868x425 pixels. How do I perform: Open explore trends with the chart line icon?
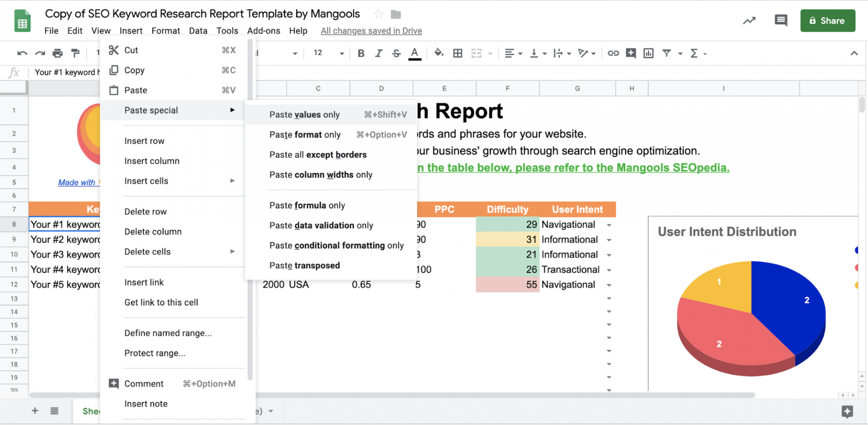[749, 20]
